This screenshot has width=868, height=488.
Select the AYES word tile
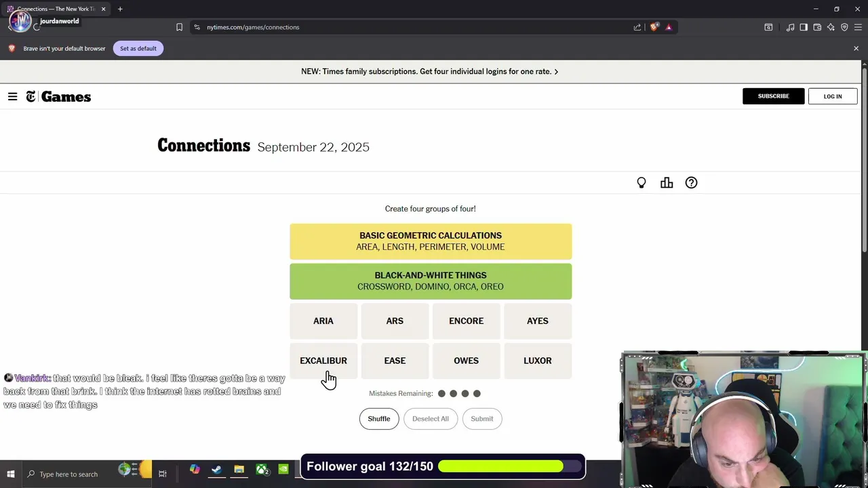[x=538, y=321]
